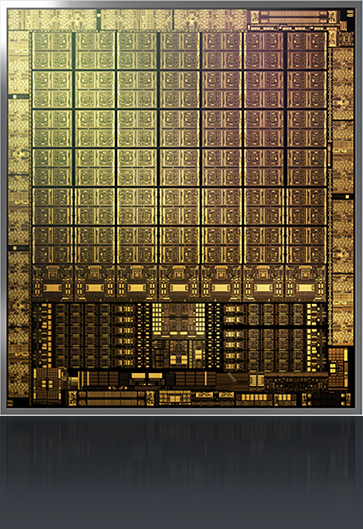The width and height of the screenshot is (363, 529).
Task: Click the small diagonal gray mark near the die bottom
Action: pos(232,378)
